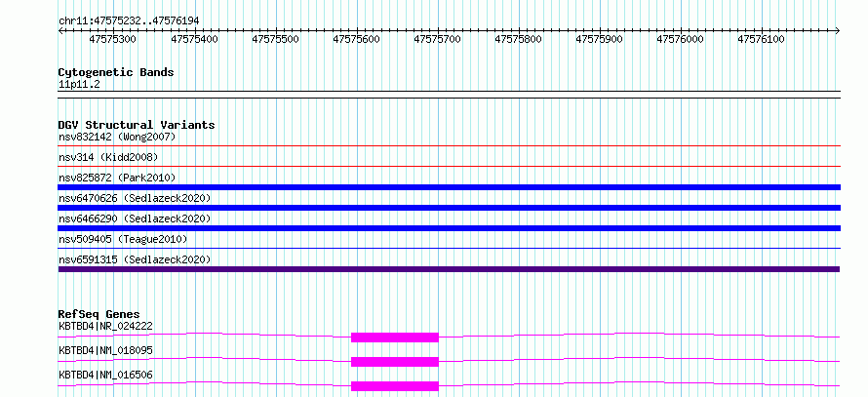Open variant nsv6466290 (Sedlazeck2020) label
The width and height of the screenshot is (868, 397).
tap(135, 218)
